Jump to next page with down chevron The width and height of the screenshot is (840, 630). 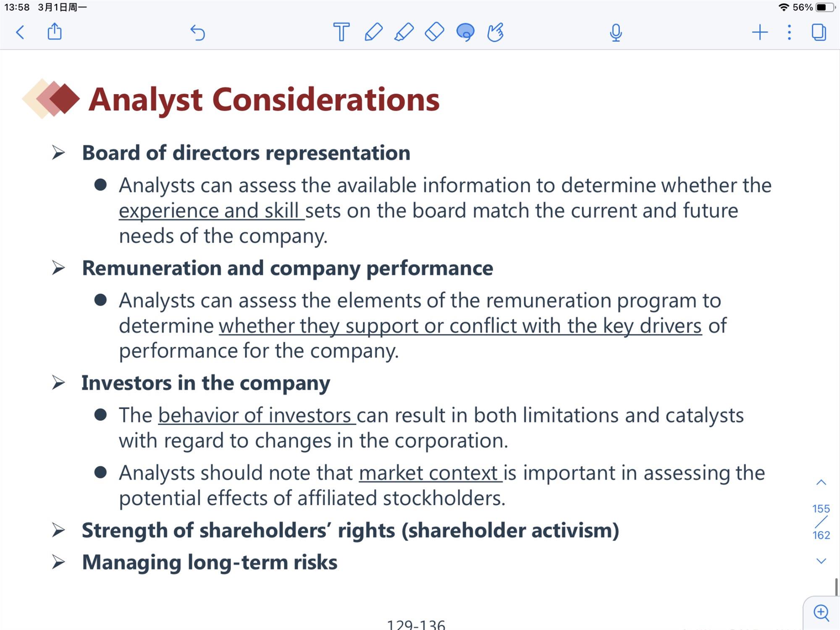point(821,561)
